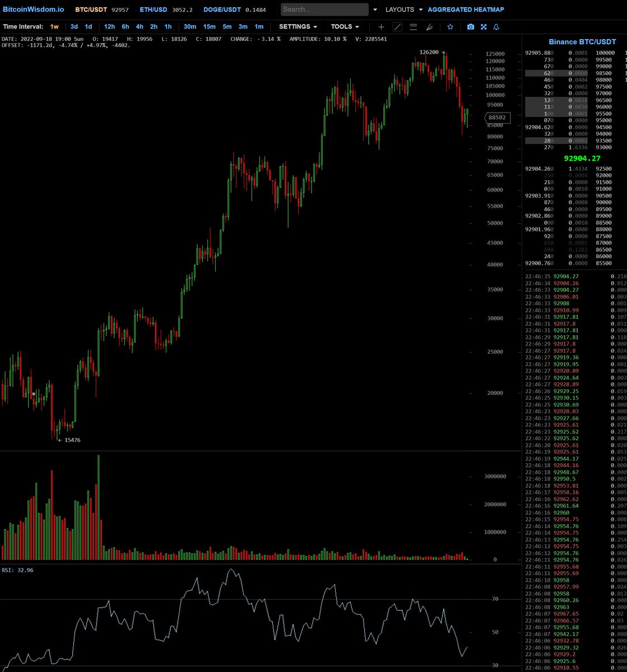627x672 pixels.
Task: Click the 3000000 volume axis label
Action: 496,477
